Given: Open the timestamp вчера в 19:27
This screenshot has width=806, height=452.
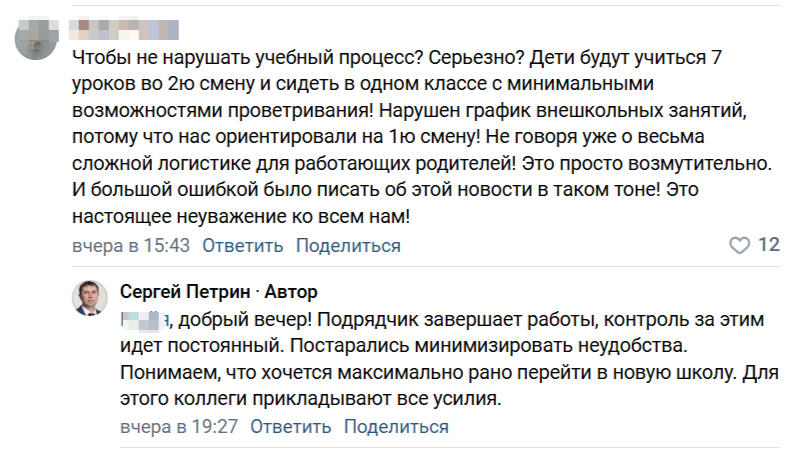Looking at the screenshot, I should tap(179, 427).
